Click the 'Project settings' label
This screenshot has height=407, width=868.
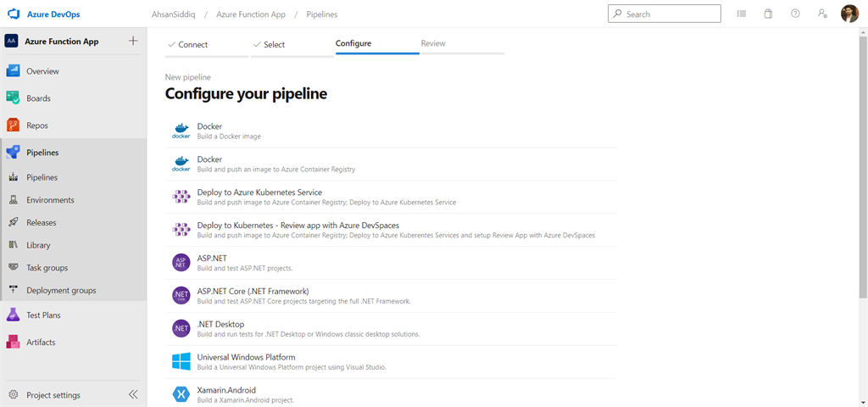click(53, 395)
